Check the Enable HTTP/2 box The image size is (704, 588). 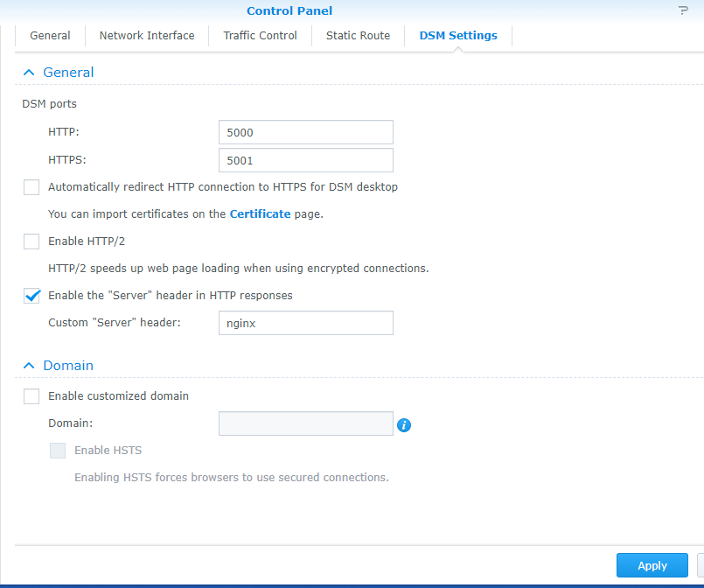pos(31,241)
